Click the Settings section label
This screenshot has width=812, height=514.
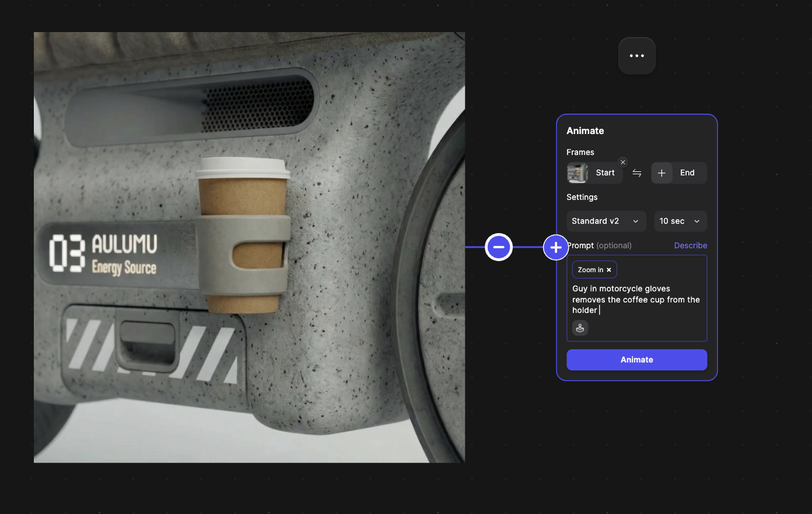point(582,197)
